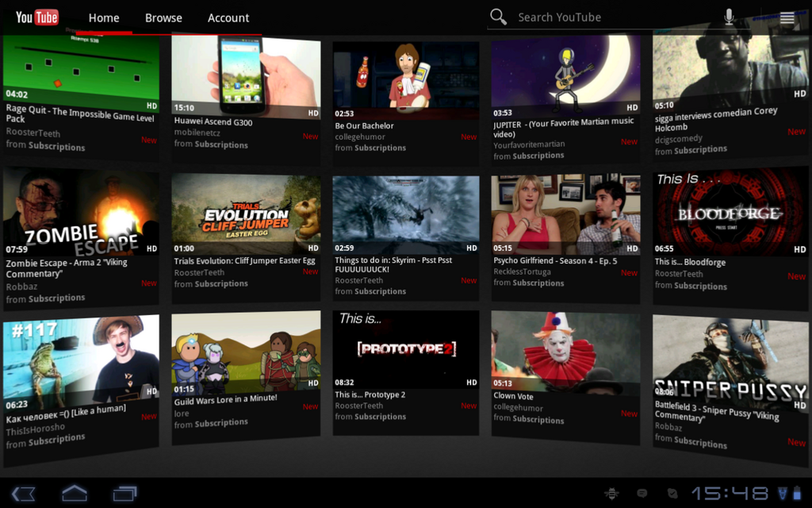This screenshot has width=812, height=508.
Task: Tap the YouTube logo
Action: coord(36,16)
